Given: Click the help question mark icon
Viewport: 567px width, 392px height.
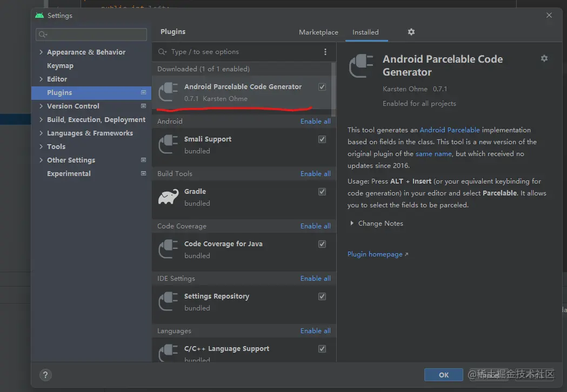Looking at the screenshot, I should point(45,375).
